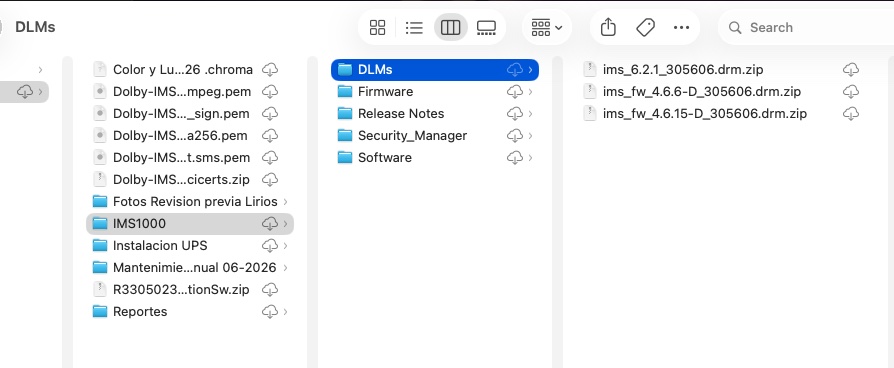The image size is (894, 368).
Task: Select Dolby-IMS...mpeg.pem file
Action: [x=190, y=91]
